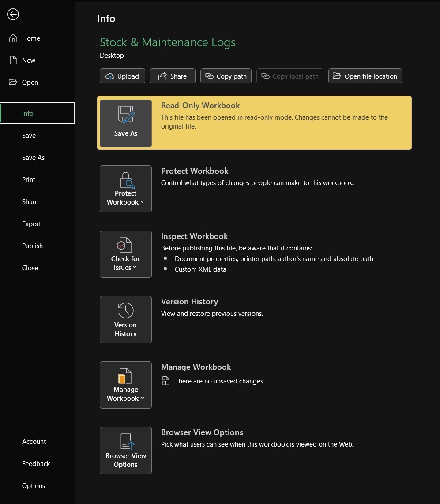
Task: Click 'View and restore previous versions.' text
Action: (x=212, y=313)
